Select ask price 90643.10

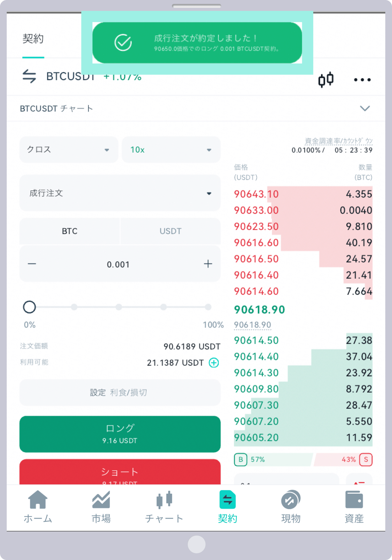click(256, 194)
